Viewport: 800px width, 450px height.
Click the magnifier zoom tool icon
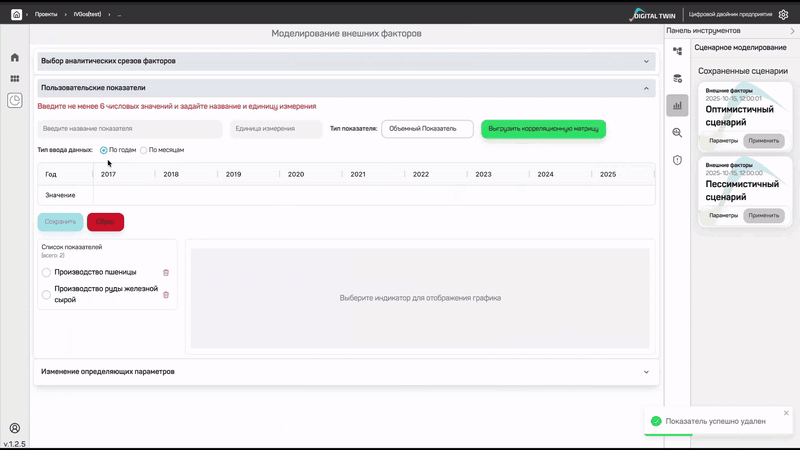[677, 132]
